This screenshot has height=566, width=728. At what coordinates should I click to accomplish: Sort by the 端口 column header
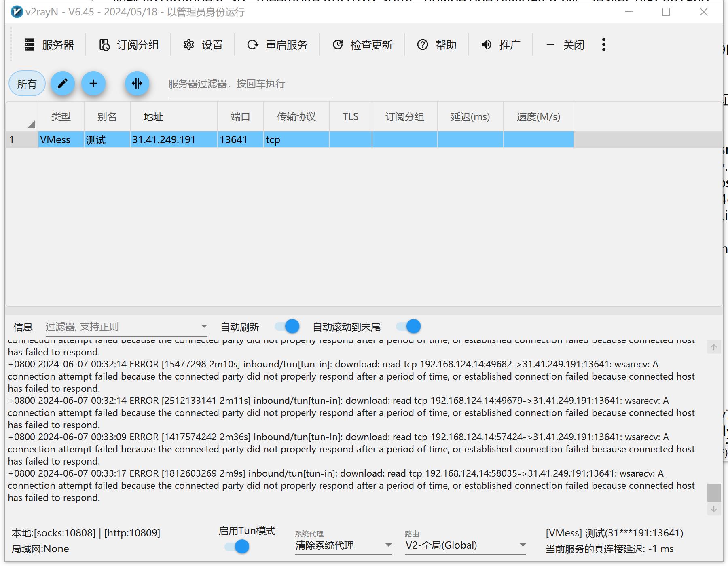[x=241, y=117]
